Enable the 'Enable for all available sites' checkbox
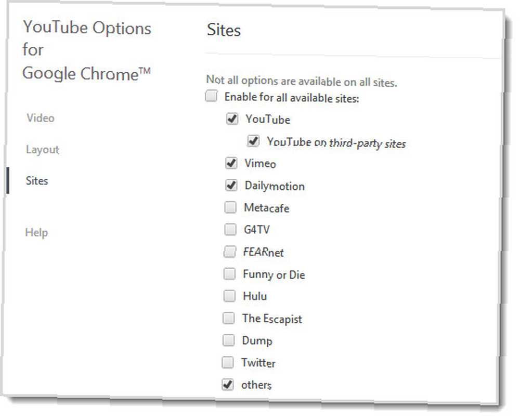 pos(212,96)
